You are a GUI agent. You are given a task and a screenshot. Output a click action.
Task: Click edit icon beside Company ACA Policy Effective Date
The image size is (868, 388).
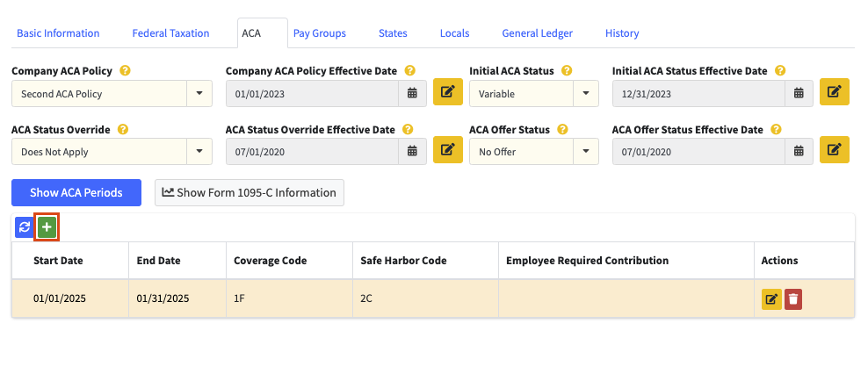click(x=447, y=93)
